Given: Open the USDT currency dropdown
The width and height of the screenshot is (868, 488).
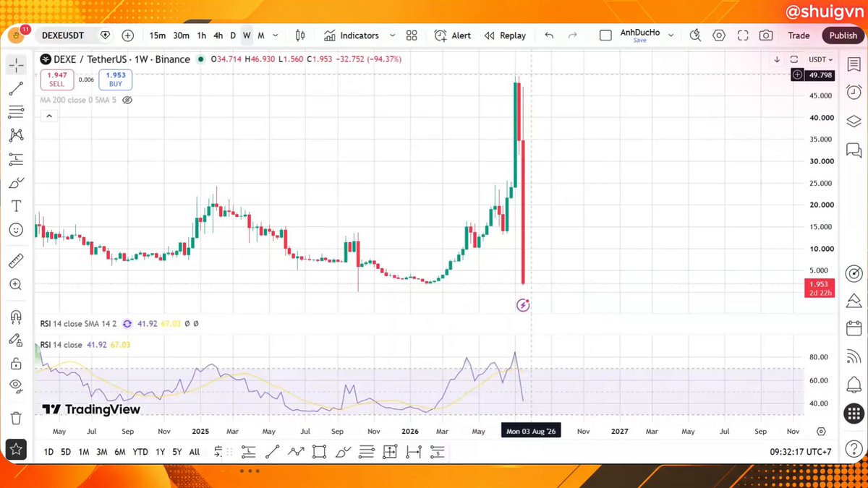Looking at the screenshot, I should click(820, 59).
